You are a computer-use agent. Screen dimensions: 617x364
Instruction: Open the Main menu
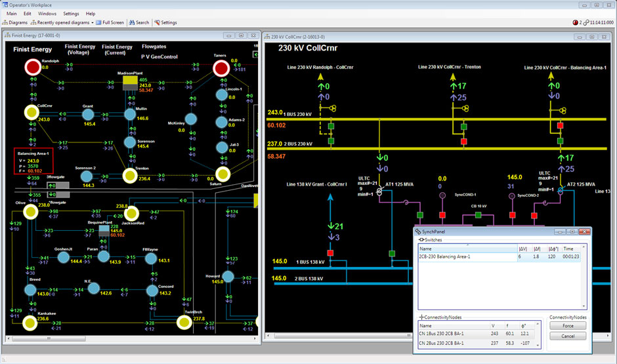click(11, 13)
